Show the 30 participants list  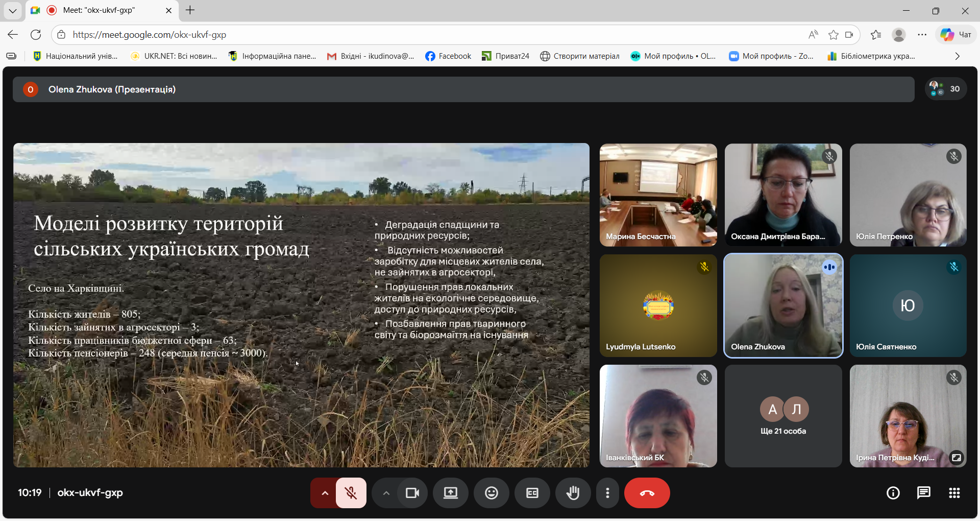point(945,89)
